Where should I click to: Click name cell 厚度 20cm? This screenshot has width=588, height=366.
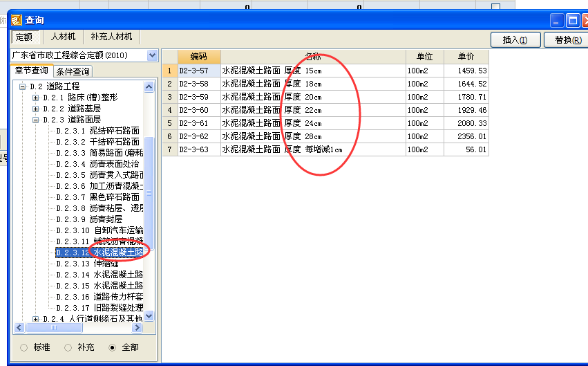pos(313,97)
